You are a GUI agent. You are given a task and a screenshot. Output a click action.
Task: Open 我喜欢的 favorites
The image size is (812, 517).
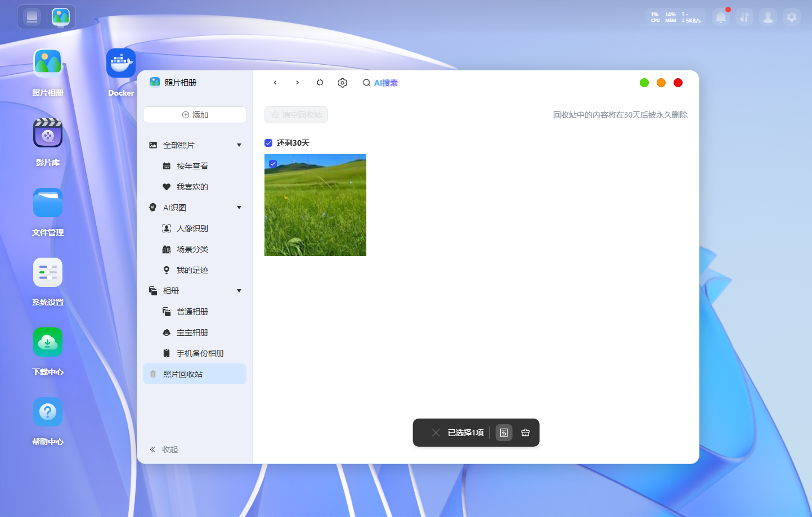[192, 187]
